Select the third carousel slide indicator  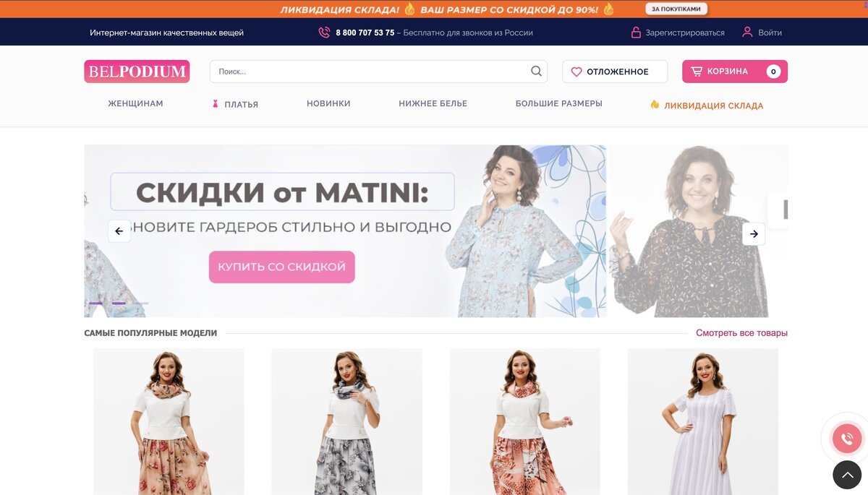[141, 304]
